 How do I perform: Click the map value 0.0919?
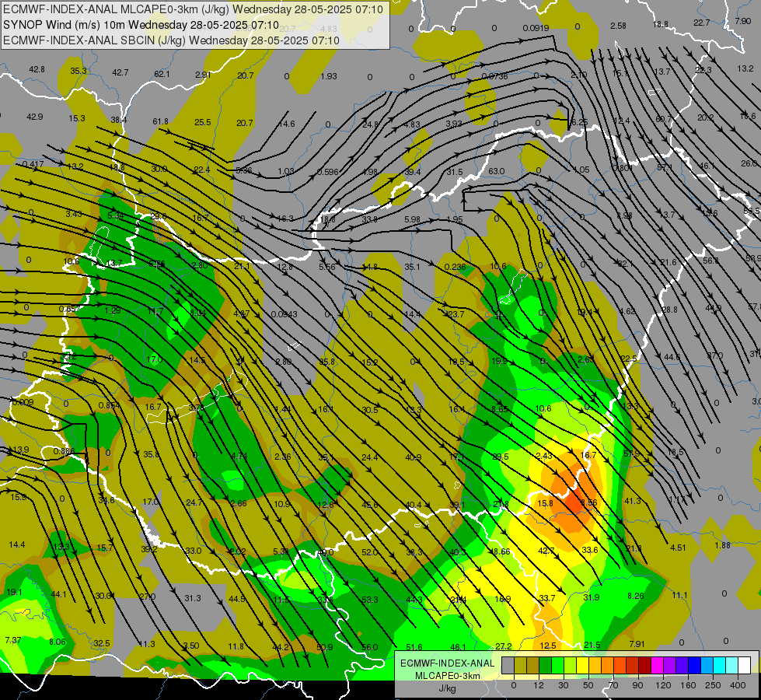(536, 28)
